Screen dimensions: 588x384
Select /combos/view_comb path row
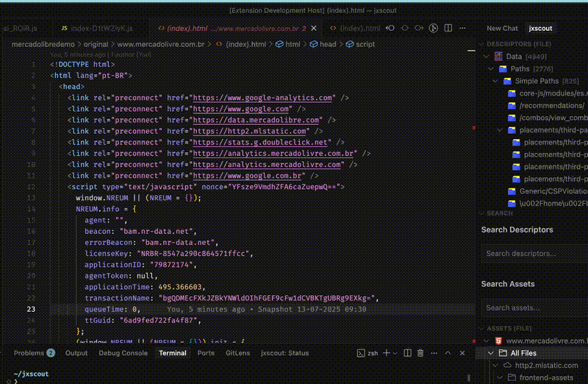548,118
